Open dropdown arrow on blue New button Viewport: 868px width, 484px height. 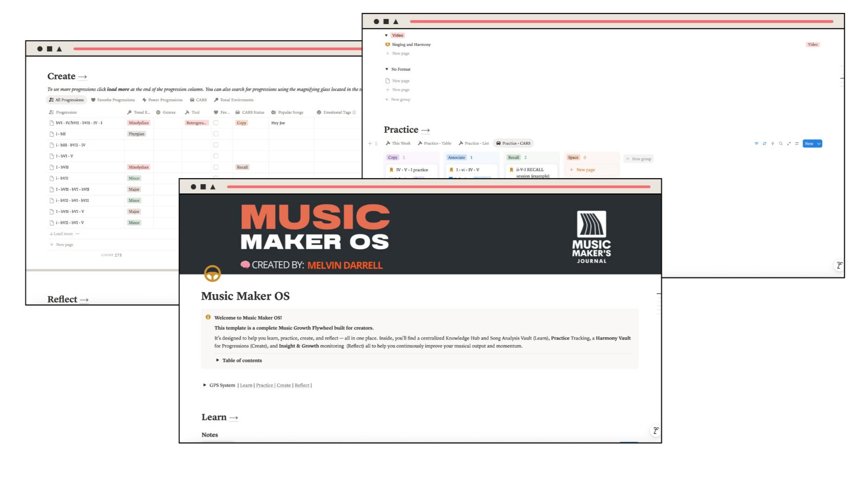819,144
